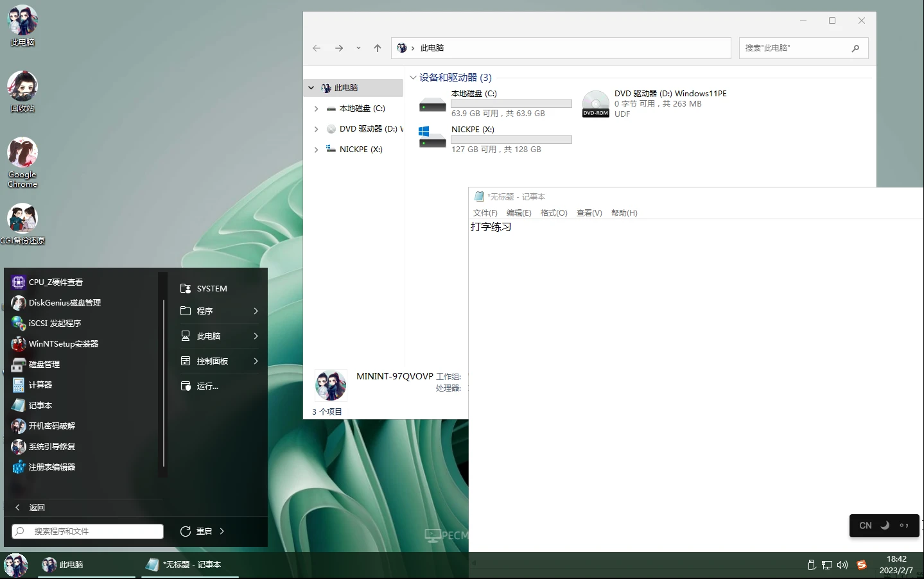This screenshot has height=579, width=924.
Task: Select NICKPE (X:) drive tile
Action: tap(495, 139)
